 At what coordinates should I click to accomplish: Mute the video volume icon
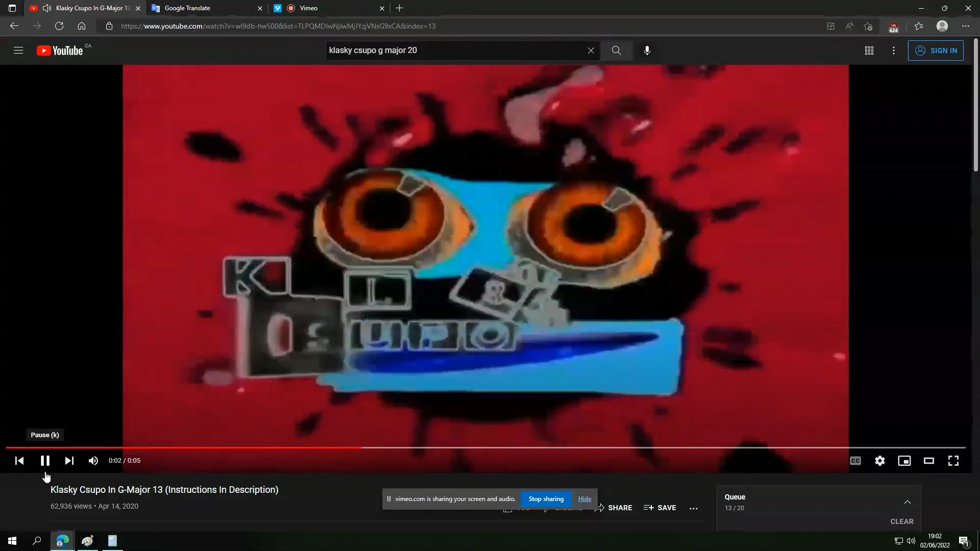[x=93, y=460]
